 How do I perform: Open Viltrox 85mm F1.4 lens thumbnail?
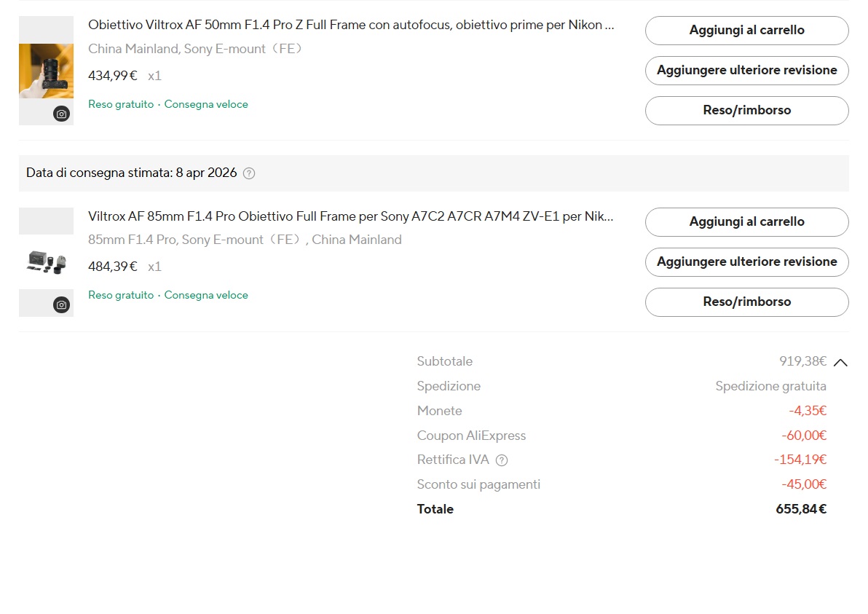point(47,262)
